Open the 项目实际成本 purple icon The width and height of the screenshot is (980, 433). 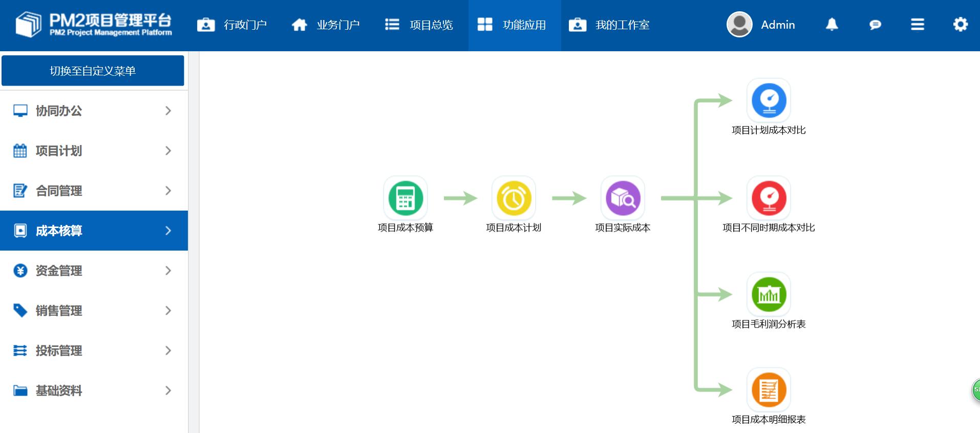point(622,198)
